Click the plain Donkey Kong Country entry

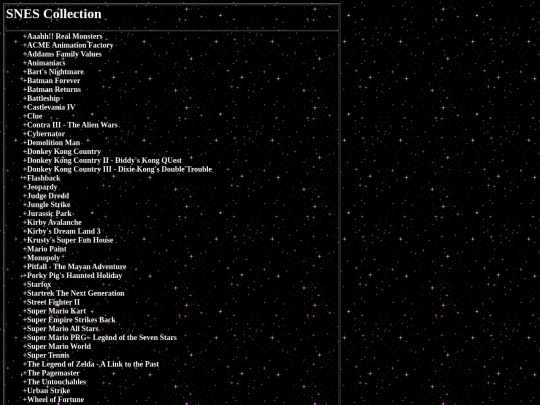pyautogui.click(x=64, y=152)
